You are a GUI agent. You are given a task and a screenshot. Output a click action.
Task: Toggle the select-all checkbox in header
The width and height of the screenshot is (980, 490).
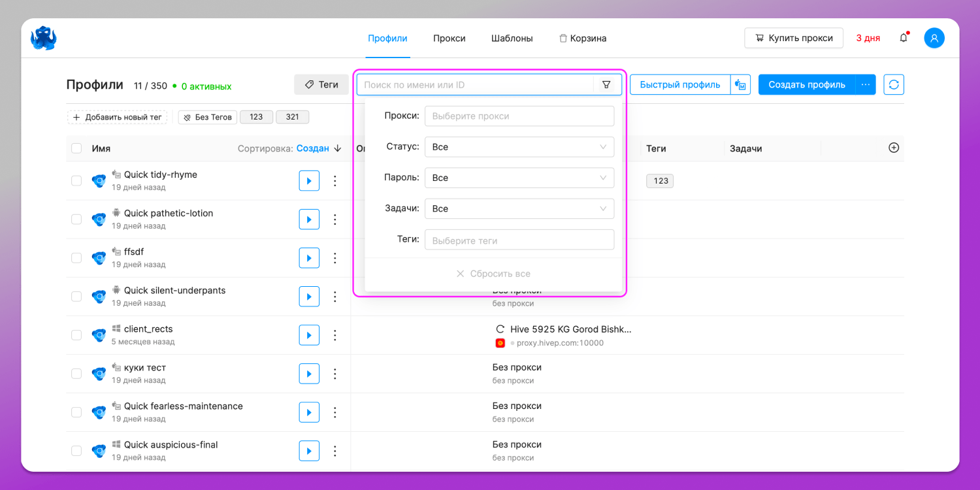pos(76,148)
